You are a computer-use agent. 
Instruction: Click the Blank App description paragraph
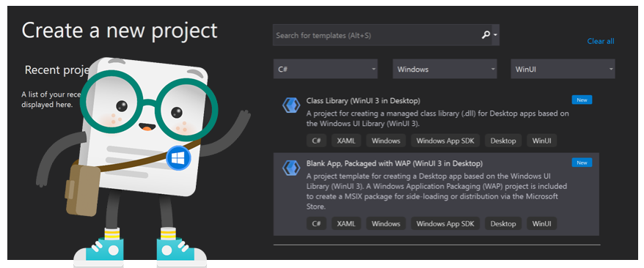point(437,191)
